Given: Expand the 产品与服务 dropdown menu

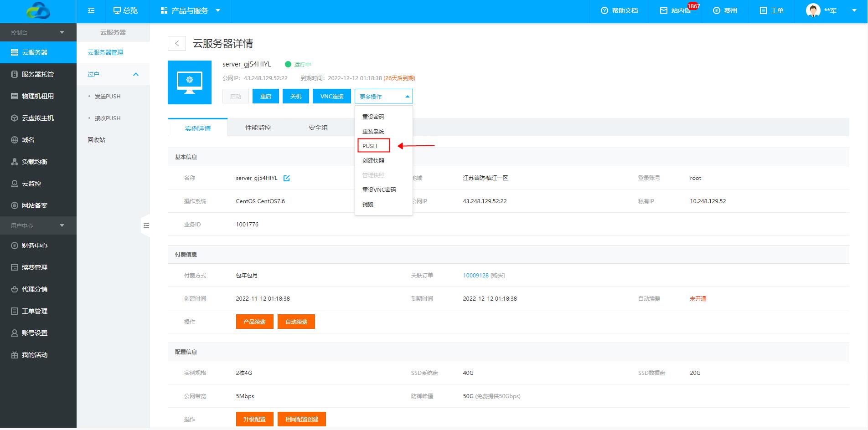Looking at the screenshot, I should 190,10.
